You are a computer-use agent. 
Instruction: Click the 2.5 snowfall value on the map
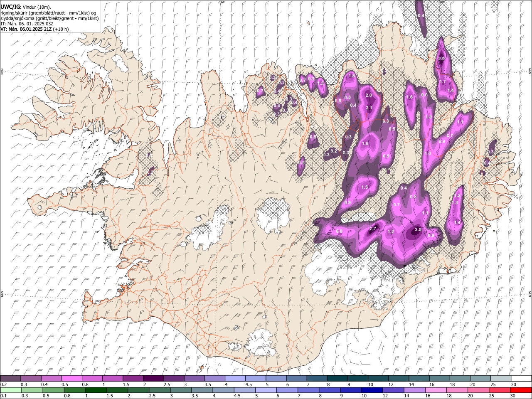[419, 230]
